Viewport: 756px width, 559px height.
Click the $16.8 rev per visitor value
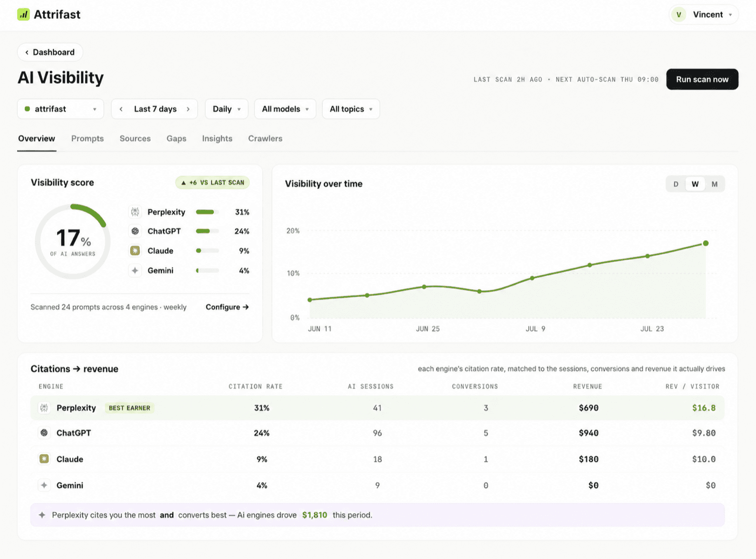pos(704,408)
